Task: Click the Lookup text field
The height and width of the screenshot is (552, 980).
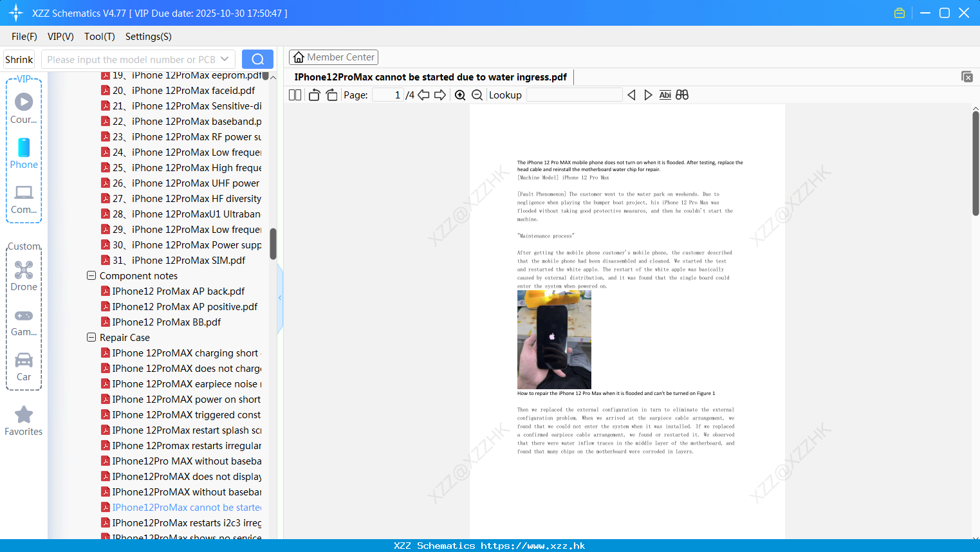Action: click(575, 95)
